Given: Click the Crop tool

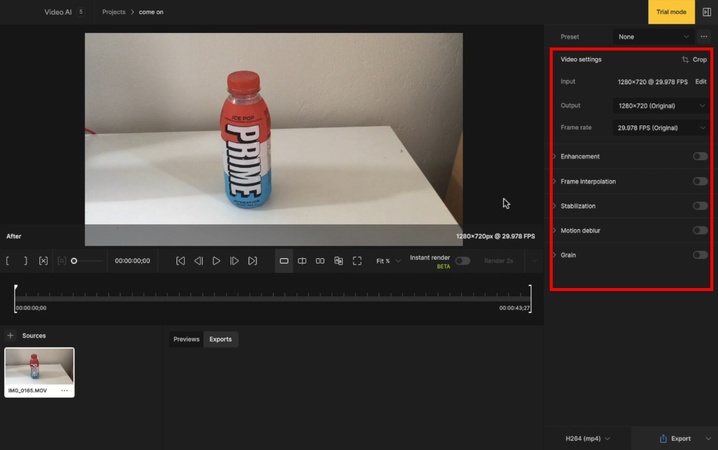Looking at the screenshot, I should pos(694,60).
